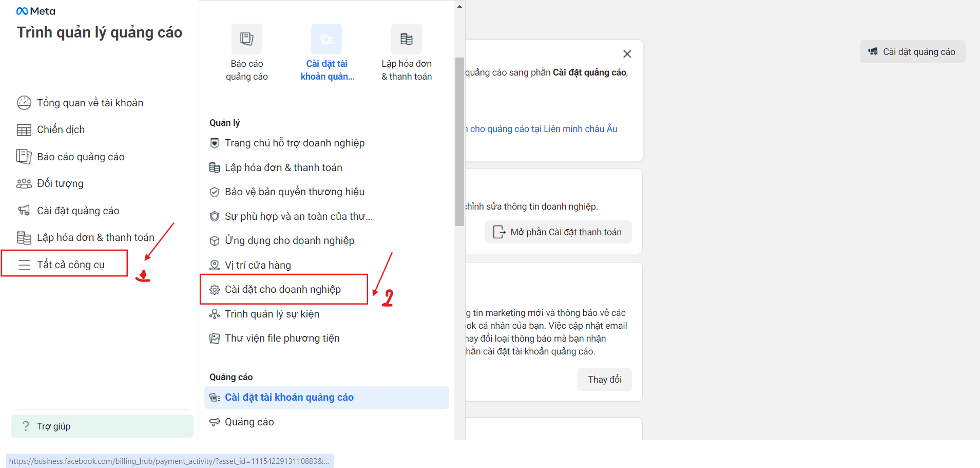Click the Trợ giúp question mark icon
Image resolution: width=980 pixels, height=468 pixels.
(x=26, y=426)
